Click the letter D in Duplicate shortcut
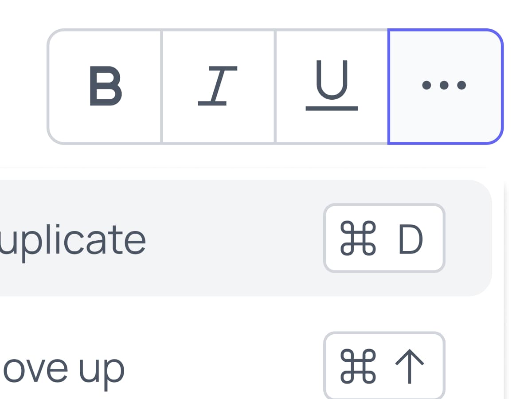532x399 pixels. (411, 239)
